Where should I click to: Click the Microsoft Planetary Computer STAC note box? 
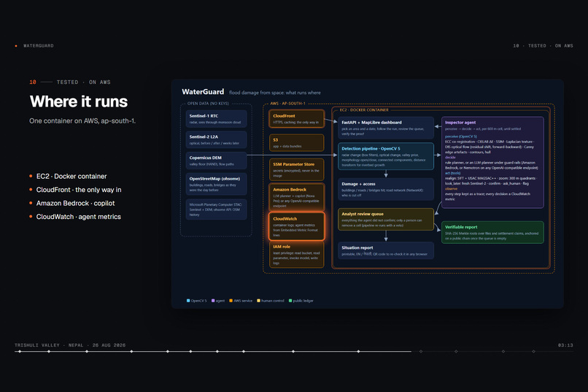click(x=217, y=210)
